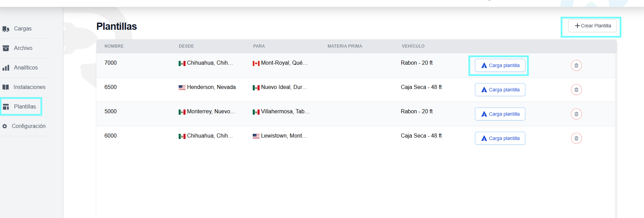644x218 pixels.
Task: Load template 5000 via Carga plantilla
Action: click(500, 114)
